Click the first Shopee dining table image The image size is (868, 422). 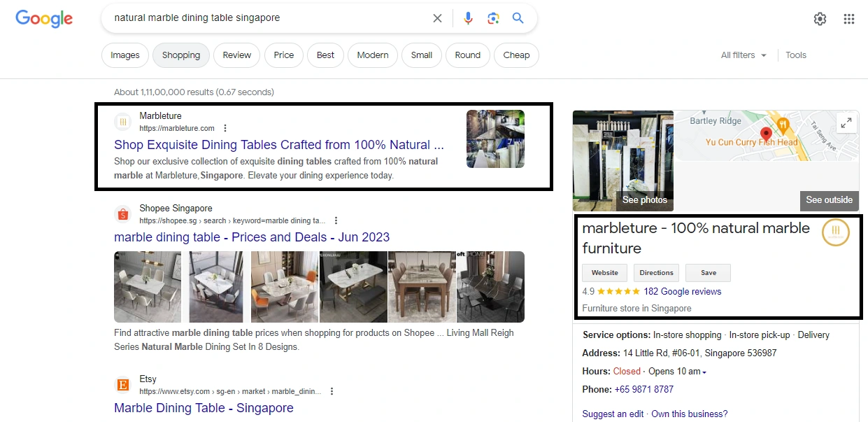[x=148, y=287]
